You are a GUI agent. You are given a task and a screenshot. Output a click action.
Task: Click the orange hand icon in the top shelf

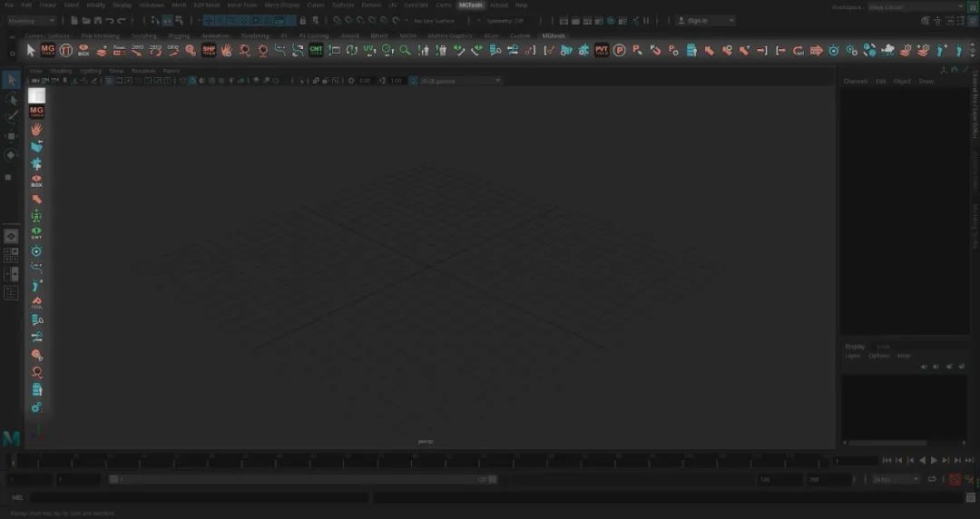pos(226,50)
